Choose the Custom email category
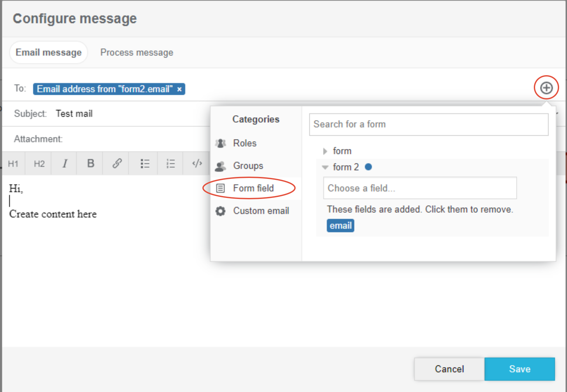 [x=261, y=211]
